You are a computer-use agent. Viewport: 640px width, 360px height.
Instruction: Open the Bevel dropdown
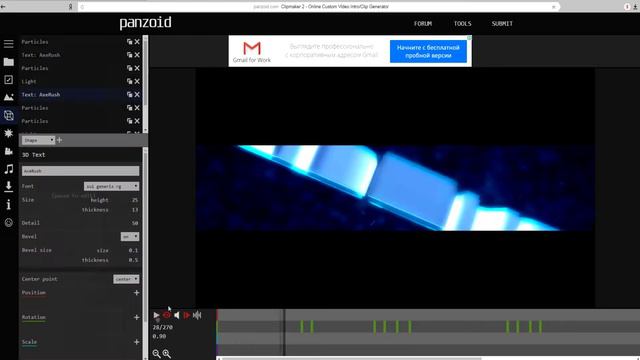point(130,236)
